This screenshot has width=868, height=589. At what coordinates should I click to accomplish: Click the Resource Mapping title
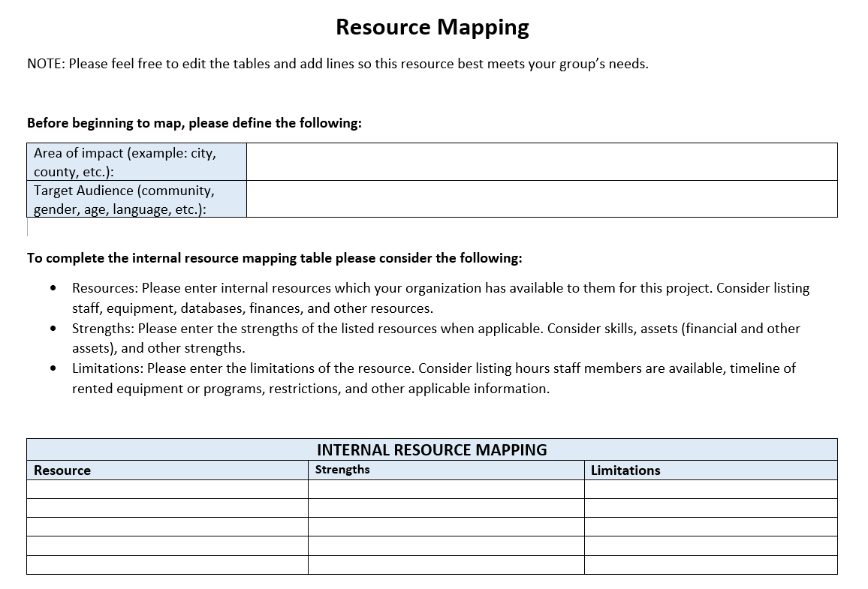click(x=432, y=27)
